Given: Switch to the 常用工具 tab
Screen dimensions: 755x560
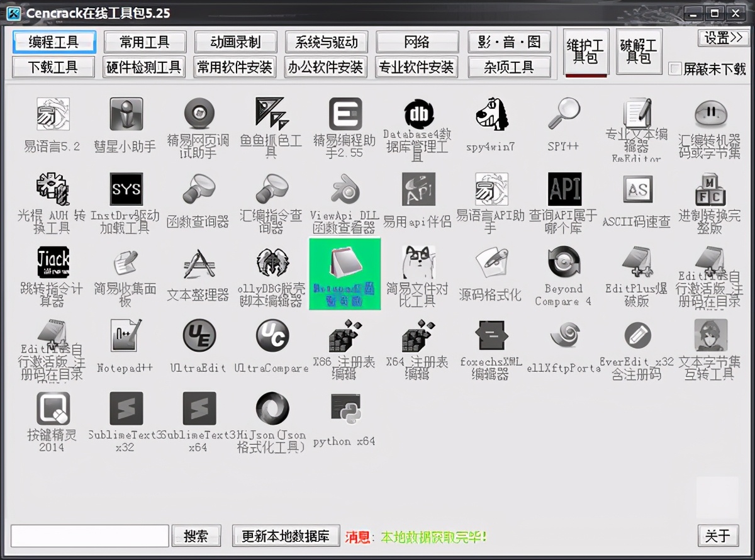Looking at the screenshot, I should tap(145, 42).
